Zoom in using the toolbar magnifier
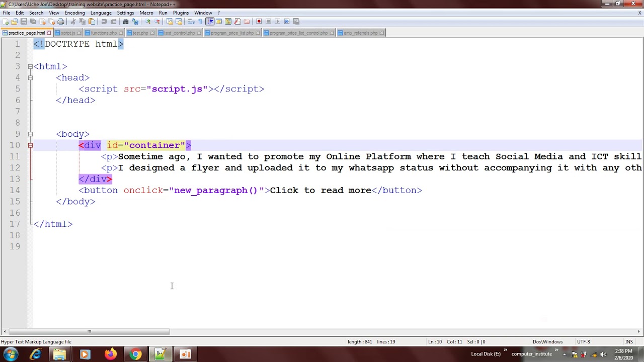The width and height of the screenshot is (644, 362). (147, 21)
